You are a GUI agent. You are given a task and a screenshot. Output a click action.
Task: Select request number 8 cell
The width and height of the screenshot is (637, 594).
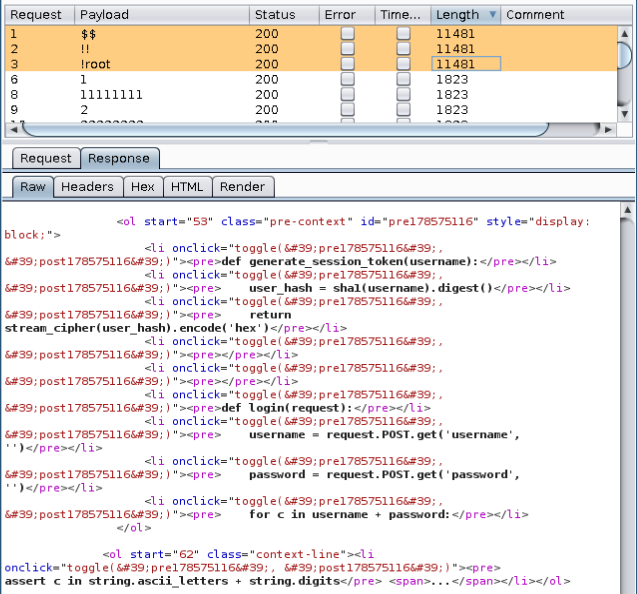tap(39, 94)
